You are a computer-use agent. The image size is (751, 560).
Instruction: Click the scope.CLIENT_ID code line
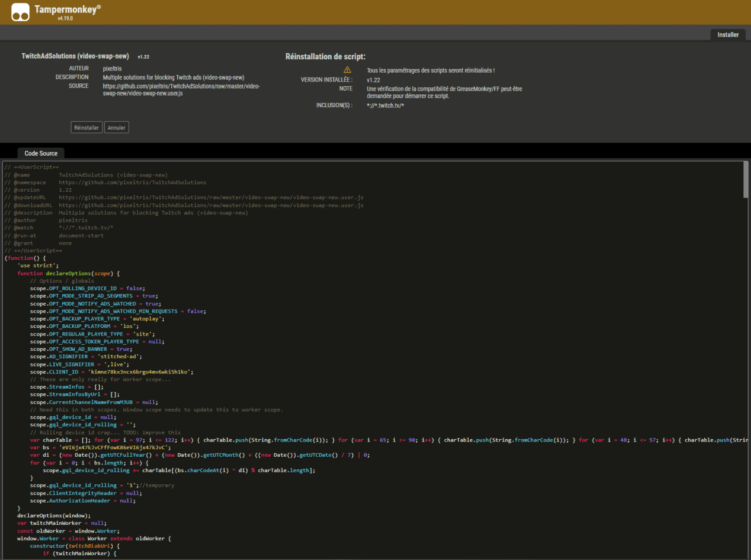tap(111, 372)
